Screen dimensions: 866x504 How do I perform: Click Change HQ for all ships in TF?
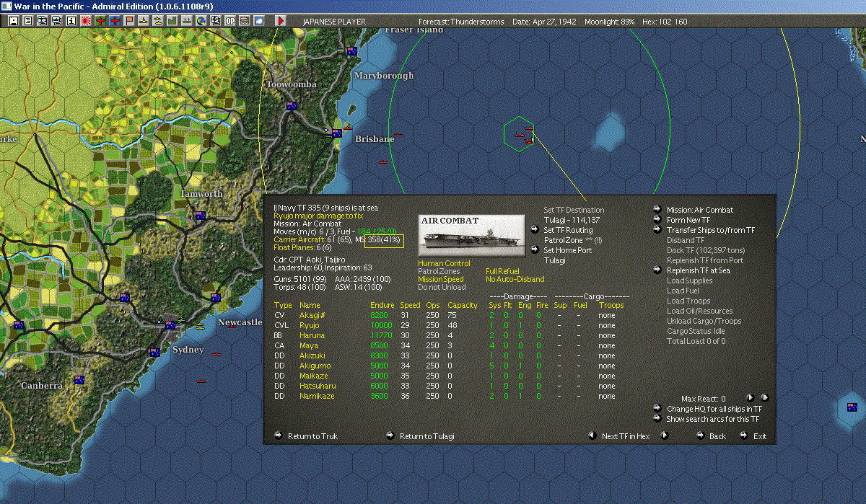pos(714,409)
